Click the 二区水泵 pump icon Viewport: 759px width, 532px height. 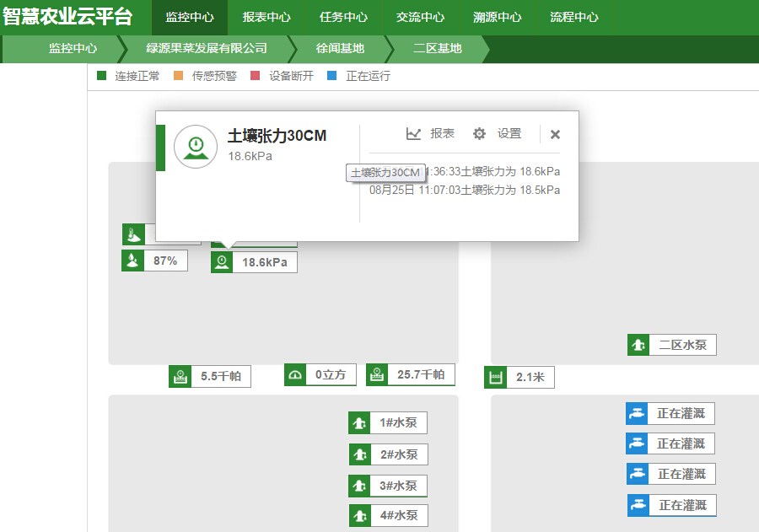point(638,345)
